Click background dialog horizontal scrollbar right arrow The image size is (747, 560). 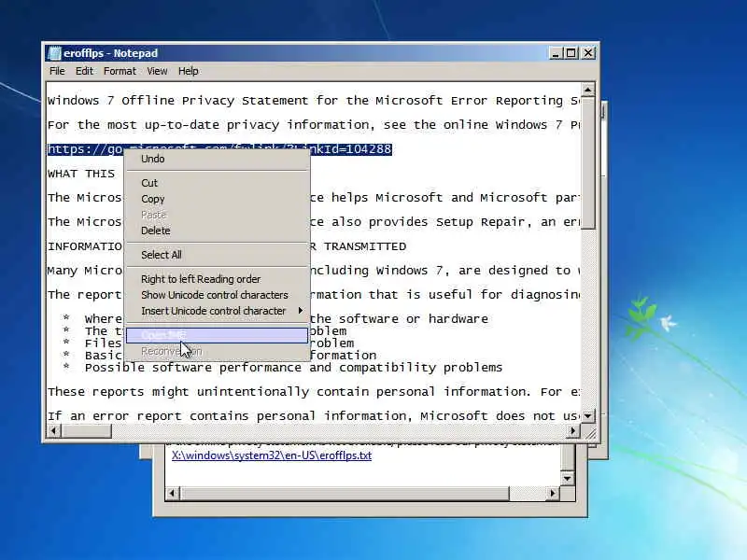coord(552,494)
